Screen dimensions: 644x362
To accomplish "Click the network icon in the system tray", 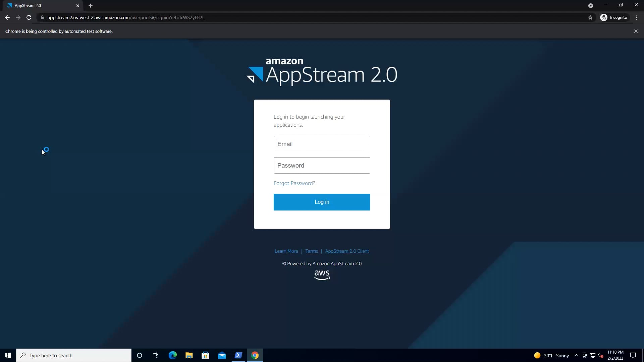I will [x=593, y=355].
